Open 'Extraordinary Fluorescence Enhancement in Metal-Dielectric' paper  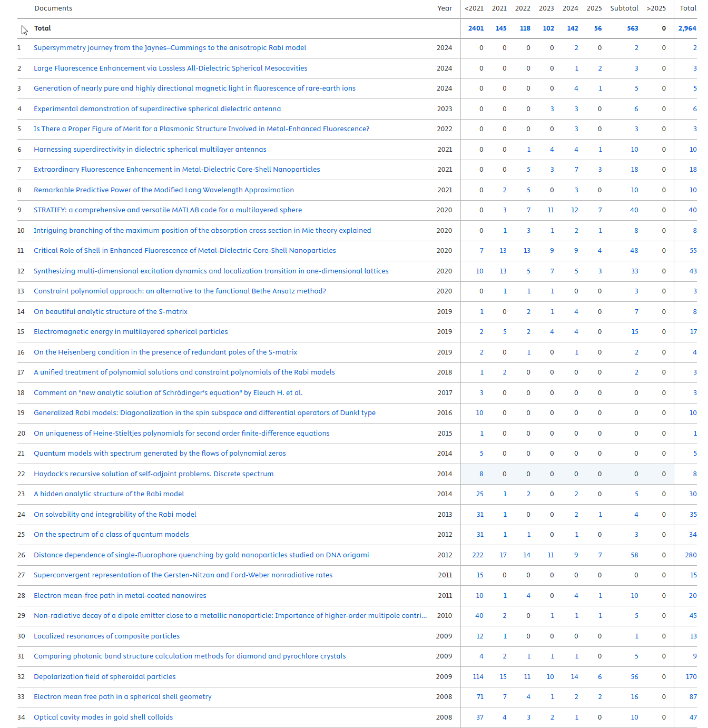(176, 170)
